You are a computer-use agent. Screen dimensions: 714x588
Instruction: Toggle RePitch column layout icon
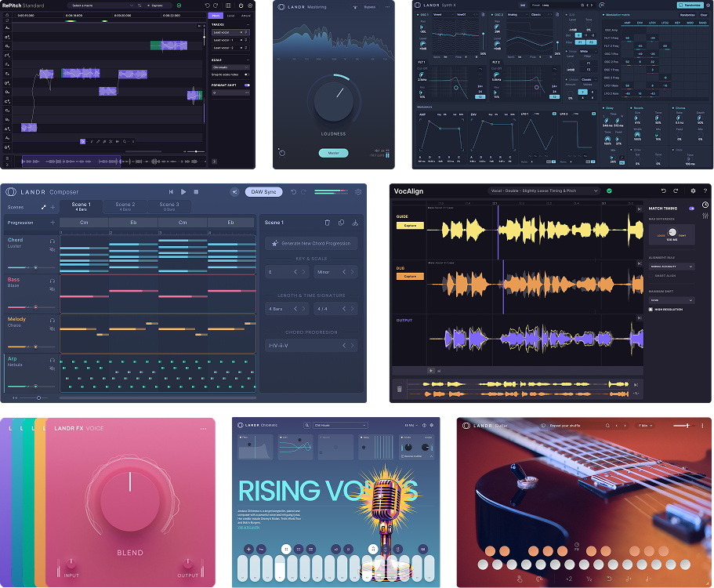click(228, 5)
